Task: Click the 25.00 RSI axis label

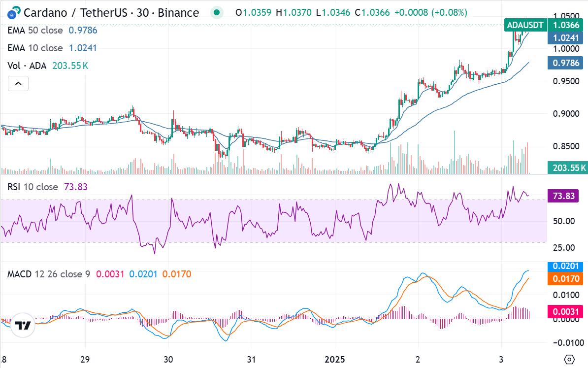Action: [x=564, y=248]
